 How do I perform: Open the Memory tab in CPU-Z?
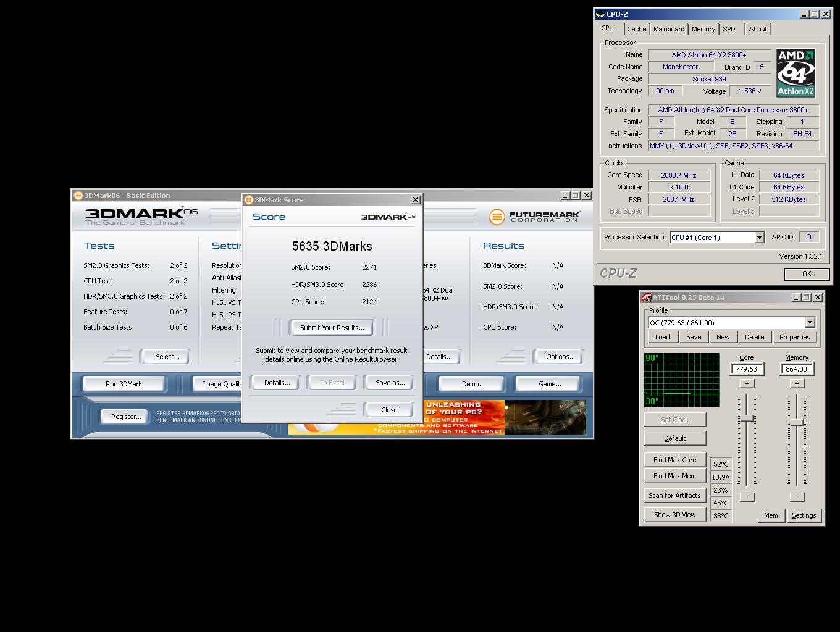[x=703, y=29]
